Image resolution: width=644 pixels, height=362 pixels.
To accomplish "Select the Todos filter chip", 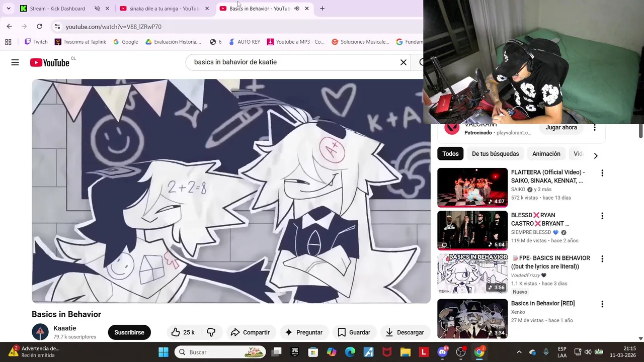I will tap(450, 154).
